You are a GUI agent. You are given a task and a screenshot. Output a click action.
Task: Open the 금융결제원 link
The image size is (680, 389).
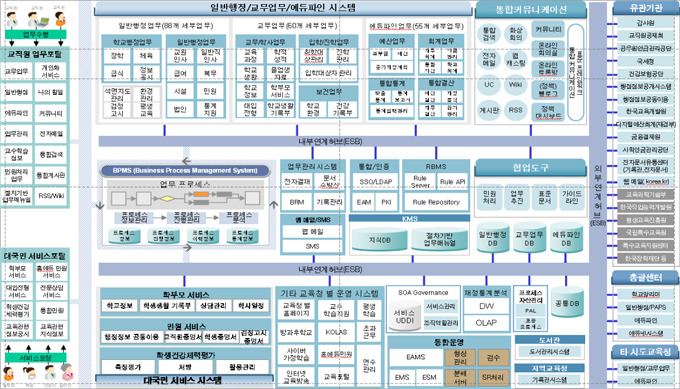point(646,137)
